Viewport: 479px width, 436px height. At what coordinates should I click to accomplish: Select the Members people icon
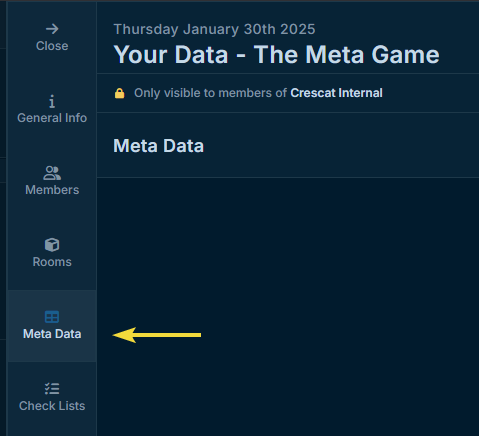coord(52,173)
